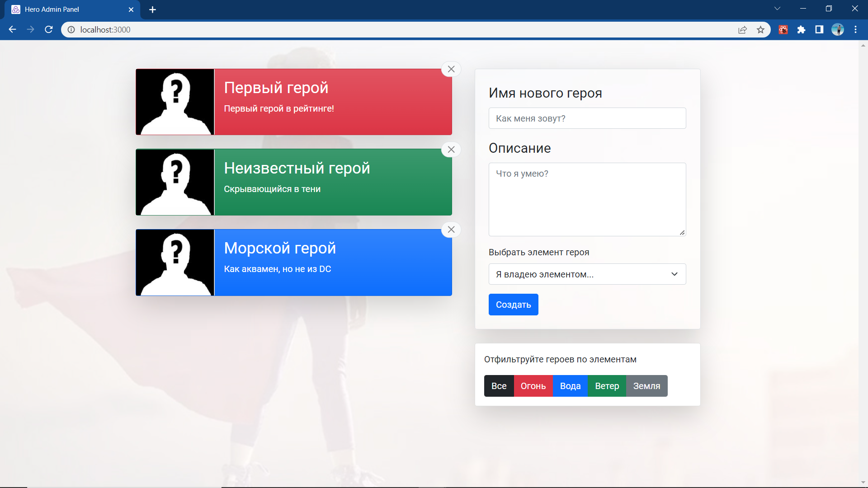The height and width of the screenshot is (488, 868).
Task: Toggle the Огонь element filter
Action: pos(533,386)
